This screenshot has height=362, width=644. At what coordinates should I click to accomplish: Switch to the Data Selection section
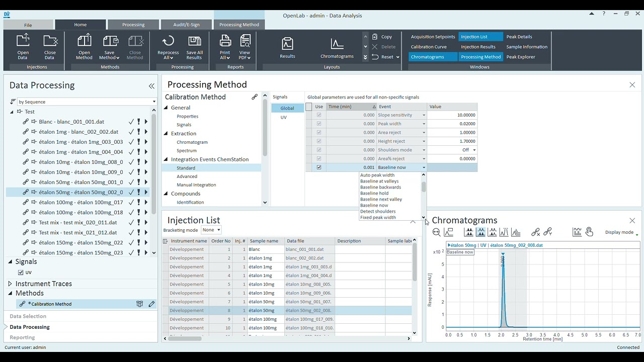click(x=28, y=316)
